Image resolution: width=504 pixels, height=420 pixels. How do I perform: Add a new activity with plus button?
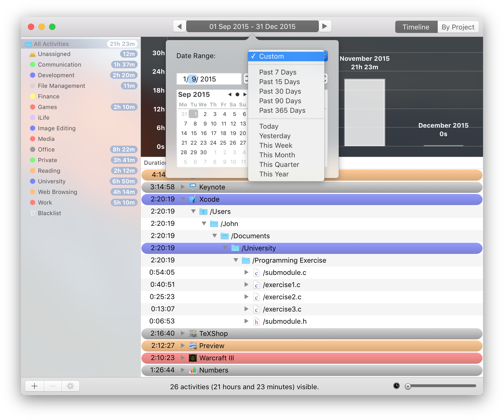[34, 386]
